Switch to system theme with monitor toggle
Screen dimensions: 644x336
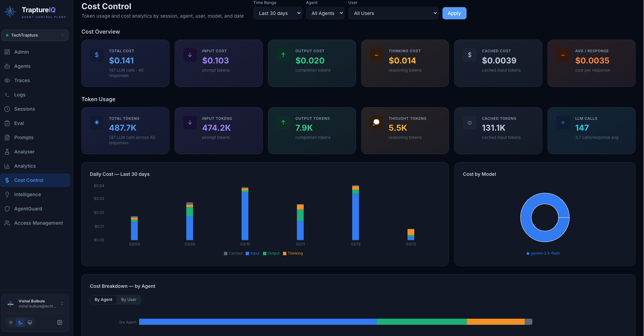pyautogui.click(x=30, y=322)
